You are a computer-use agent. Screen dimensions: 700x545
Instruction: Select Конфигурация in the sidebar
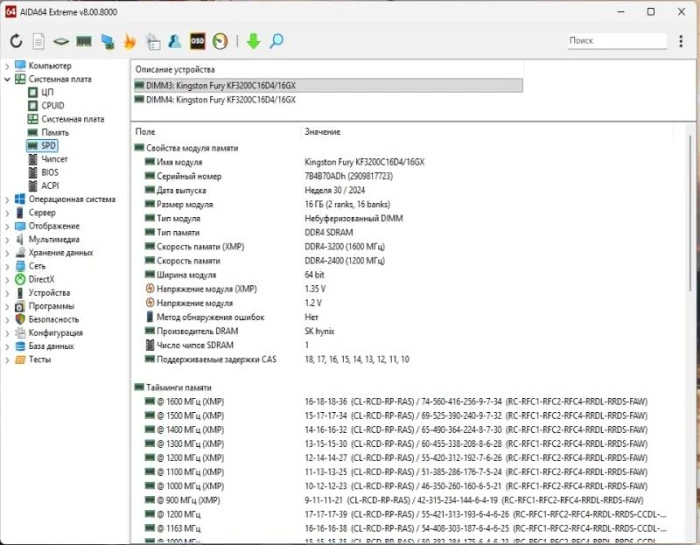click(x=55, y=333)
